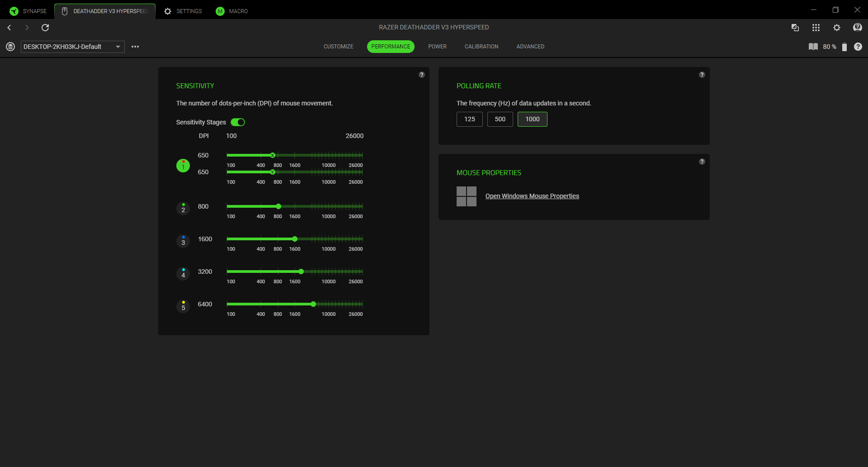Click stage 1 Y-axis DPI slider handle
The height and width of the screenshot is (467, 868).
pyautogui.click(x=273, y=172)
